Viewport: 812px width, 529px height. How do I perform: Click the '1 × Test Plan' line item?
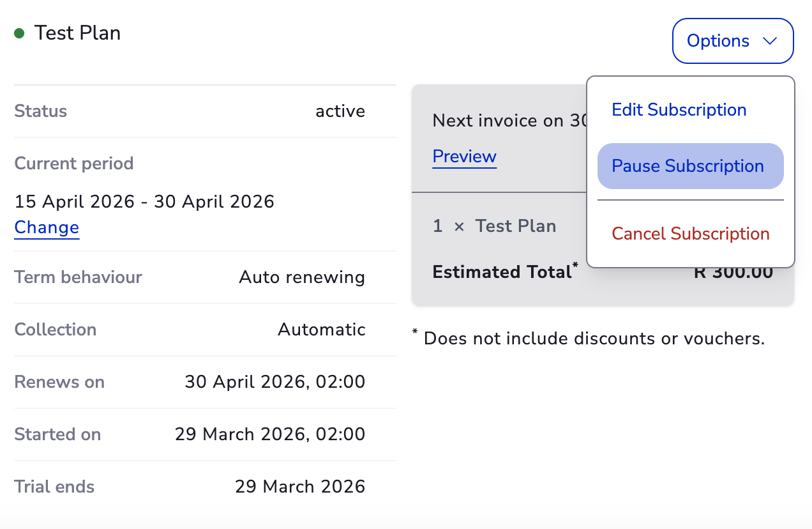click(x=494, y=226)
